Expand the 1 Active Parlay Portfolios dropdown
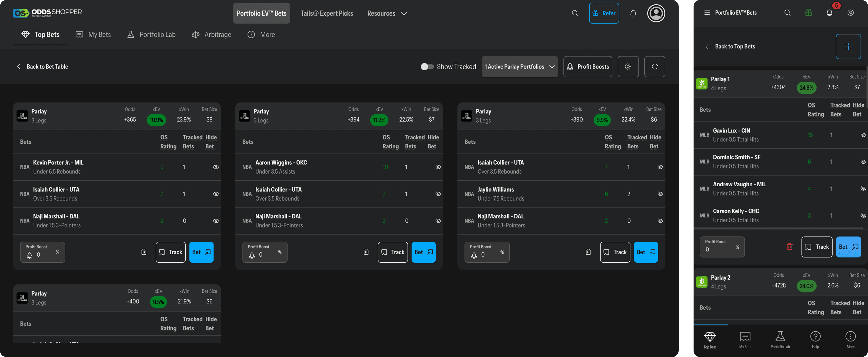The width and height of the screenshot is (868, 357). tap(519, 66)
